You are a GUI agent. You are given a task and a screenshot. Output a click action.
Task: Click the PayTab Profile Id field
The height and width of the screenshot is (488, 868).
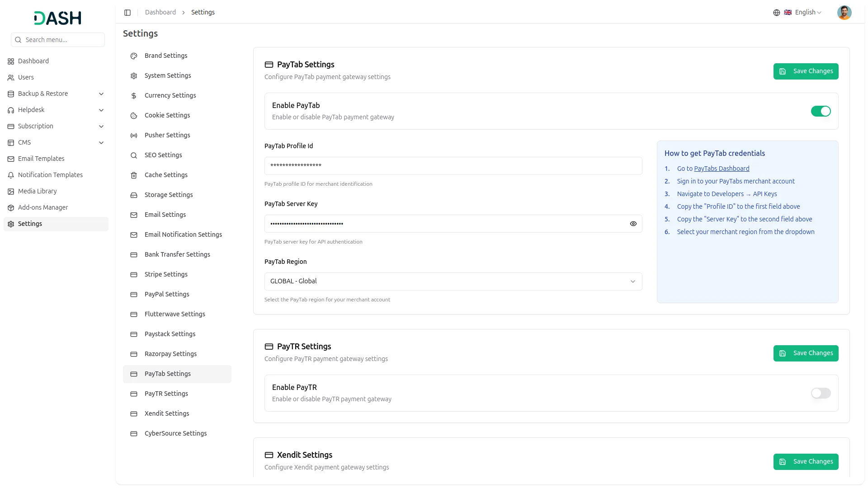453,166
